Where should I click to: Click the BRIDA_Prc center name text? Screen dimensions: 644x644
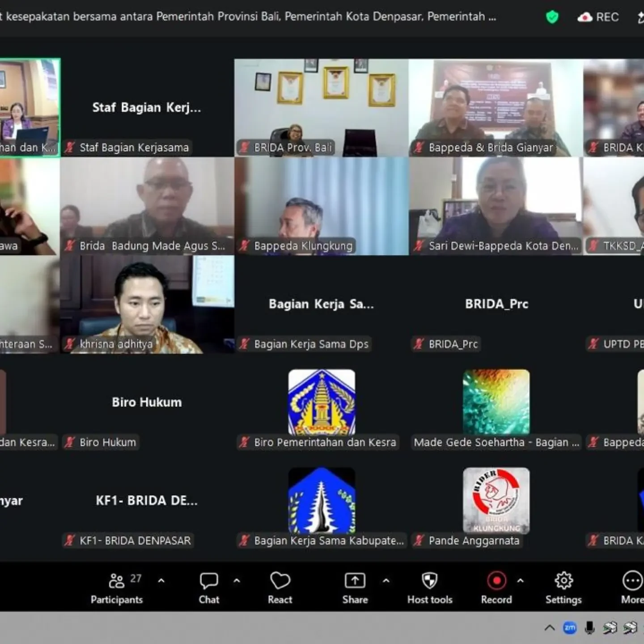tap(496, 304)
